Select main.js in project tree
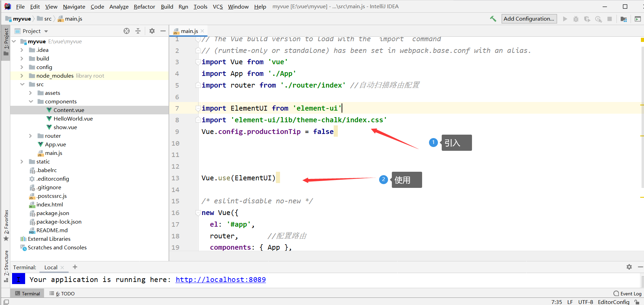The image size is (644, 305). 53,153
